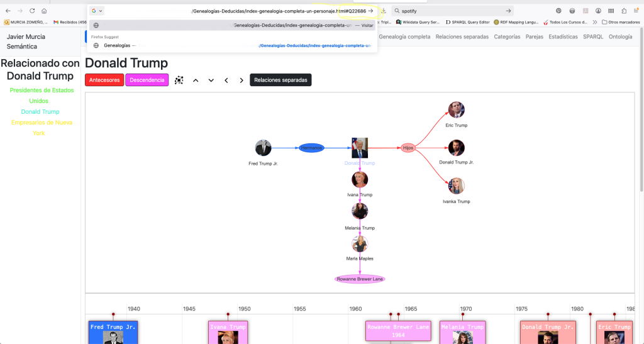Go to browser home page icon

tap(44, 11)
